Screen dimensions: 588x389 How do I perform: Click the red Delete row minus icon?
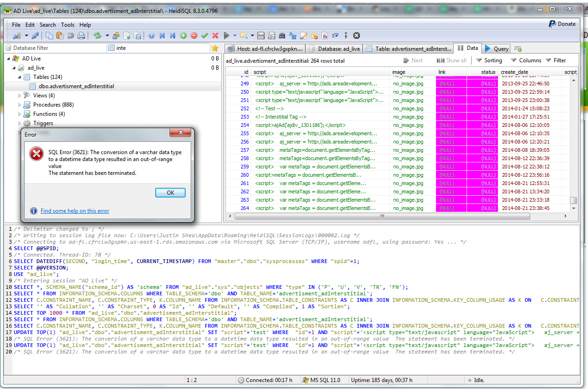click(x=194, y=36)
